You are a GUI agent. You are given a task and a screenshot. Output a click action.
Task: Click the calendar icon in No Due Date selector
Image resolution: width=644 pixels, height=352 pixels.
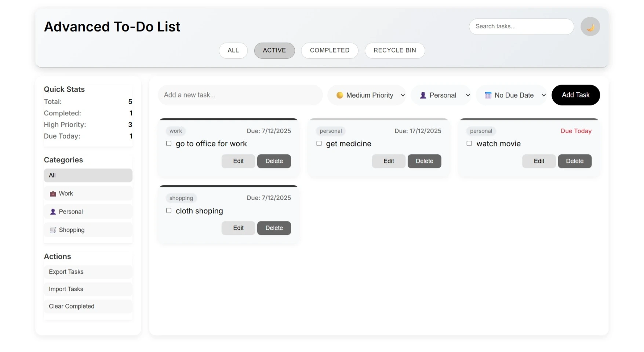(x=488, y=95)
